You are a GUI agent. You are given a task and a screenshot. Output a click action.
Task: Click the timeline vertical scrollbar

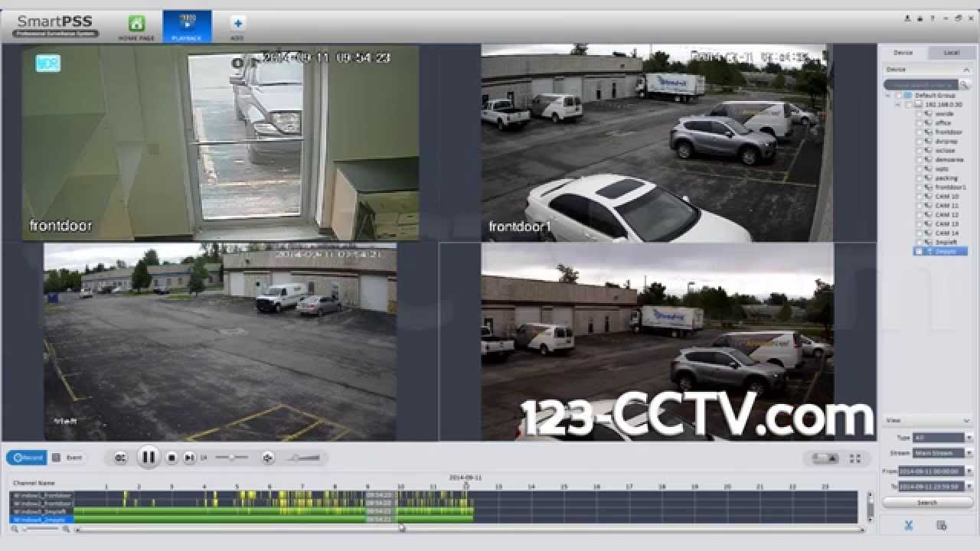(x=870, y=507)
